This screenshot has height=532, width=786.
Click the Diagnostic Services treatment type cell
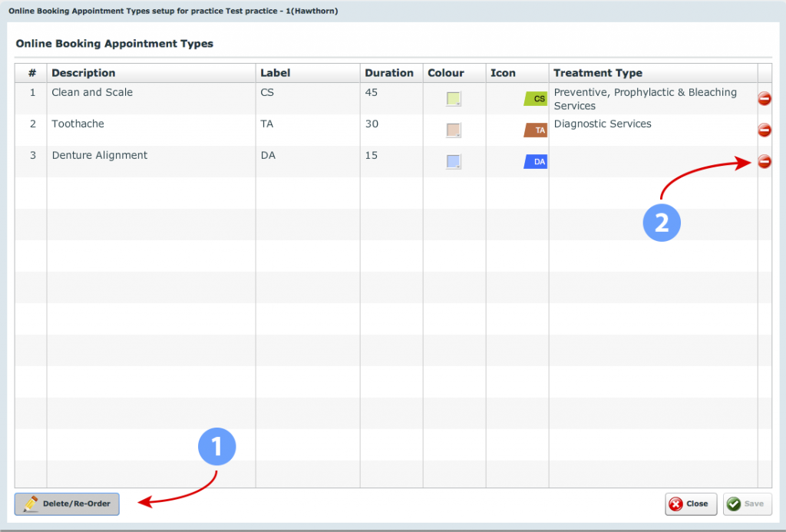pyautogui.click(x=653, y=131)
